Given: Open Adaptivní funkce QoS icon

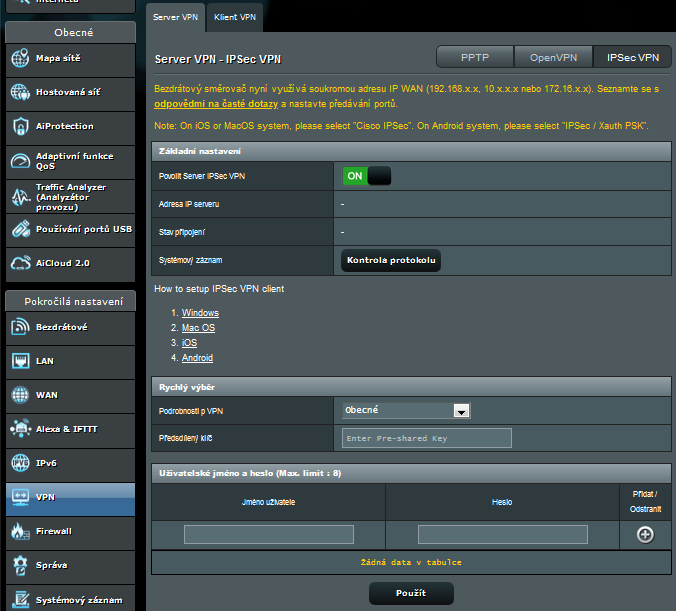Looking at the screenshot, I should (21, 161).
